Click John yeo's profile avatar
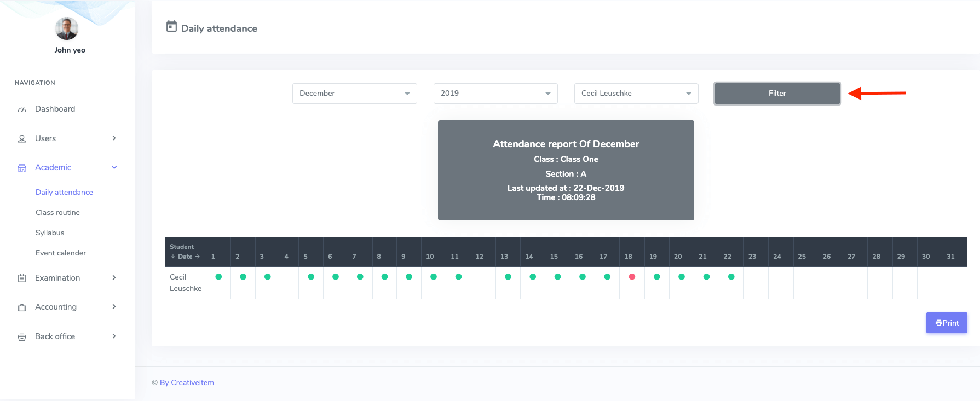This screenshot has width=980, height=401. pos(67,28)
